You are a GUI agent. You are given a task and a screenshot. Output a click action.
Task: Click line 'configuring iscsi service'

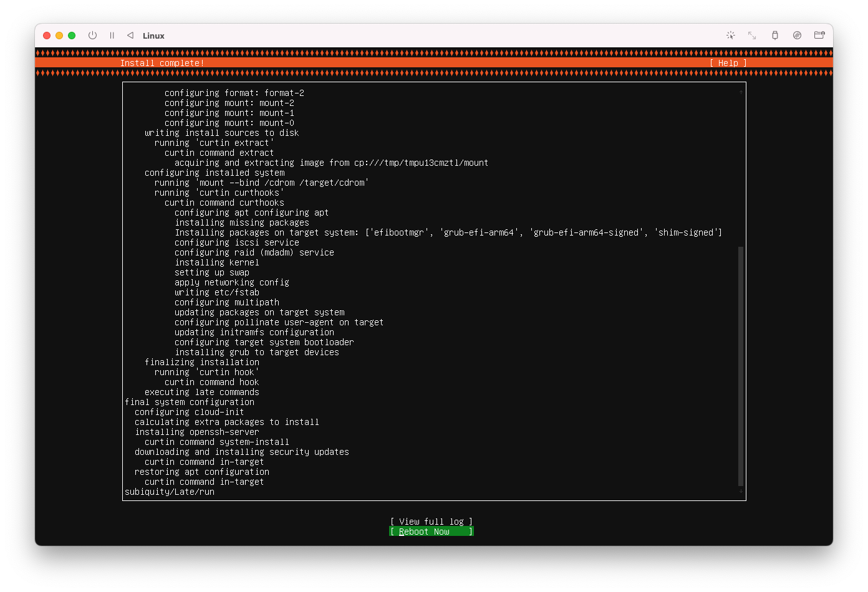click(237, 242)
